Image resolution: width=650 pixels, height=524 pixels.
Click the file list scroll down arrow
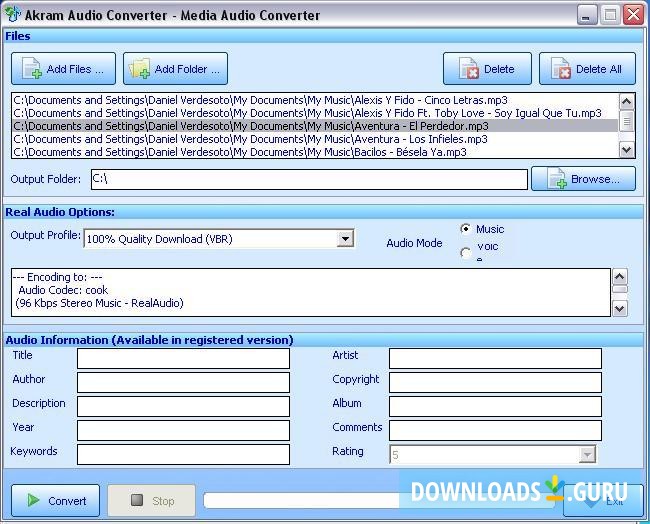click(x=626, y=150)
